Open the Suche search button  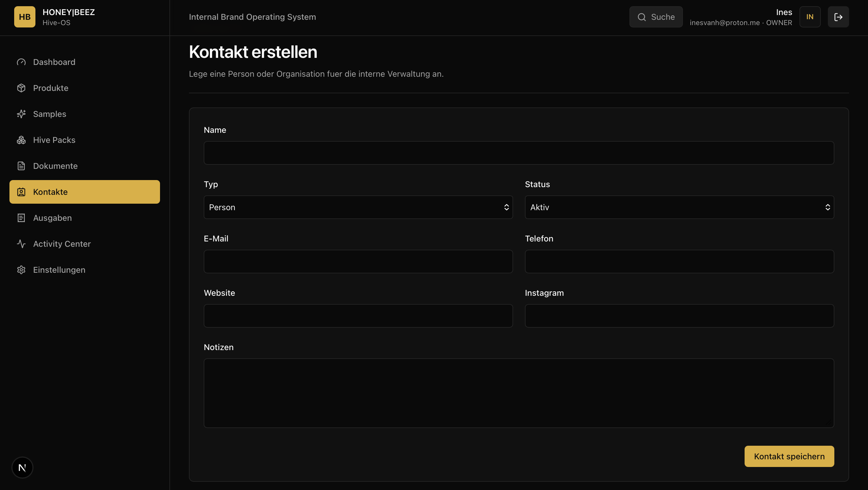tap(656, 17)
